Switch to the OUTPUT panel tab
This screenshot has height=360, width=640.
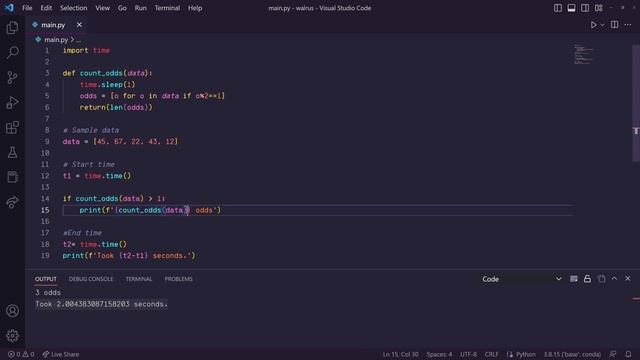(46, 279)
